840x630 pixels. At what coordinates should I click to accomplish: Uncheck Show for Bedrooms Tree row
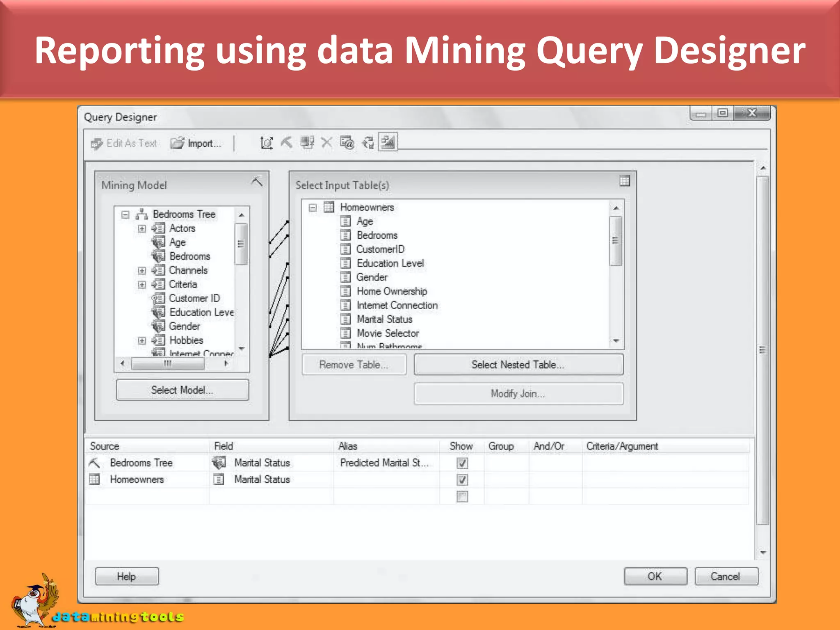tap(462, 463)
